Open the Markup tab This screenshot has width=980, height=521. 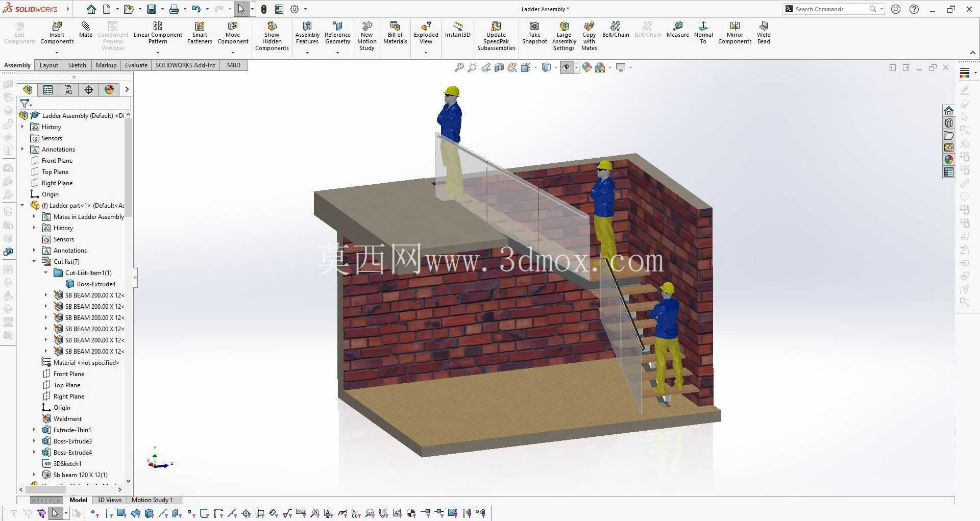tap(106, 65)
